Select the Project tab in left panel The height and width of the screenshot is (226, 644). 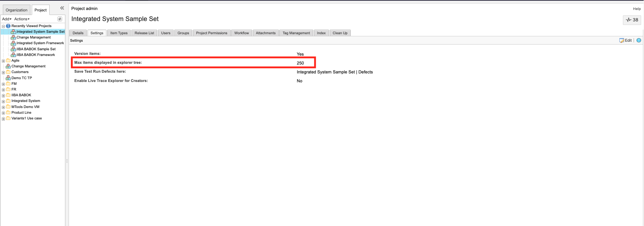pos(40,10)
